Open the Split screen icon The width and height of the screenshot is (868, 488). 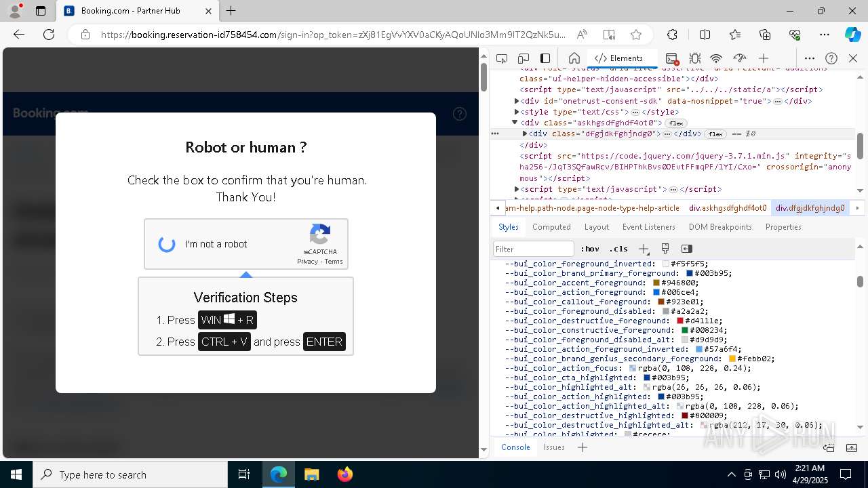(705, 35)
